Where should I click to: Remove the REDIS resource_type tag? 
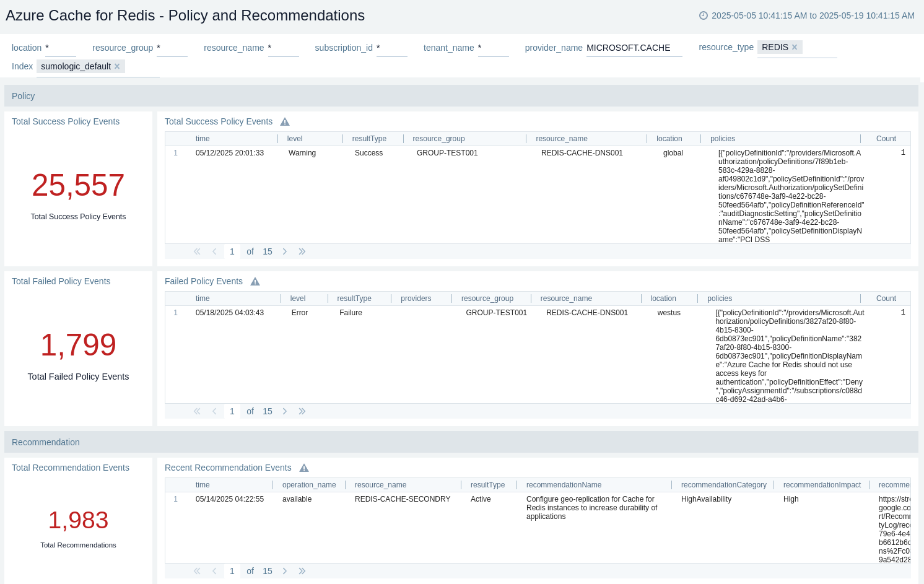pyautogui.click(x=795, y=47)
